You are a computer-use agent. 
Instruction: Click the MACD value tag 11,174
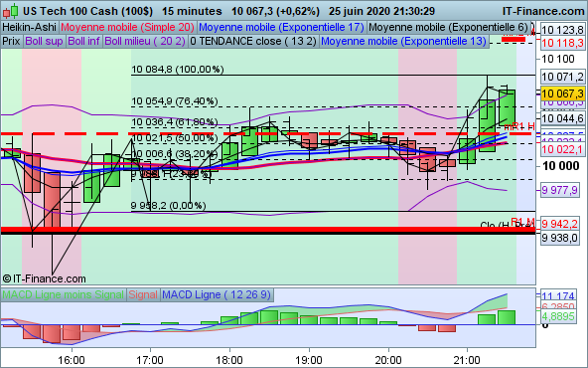click(x=558, y=296)
